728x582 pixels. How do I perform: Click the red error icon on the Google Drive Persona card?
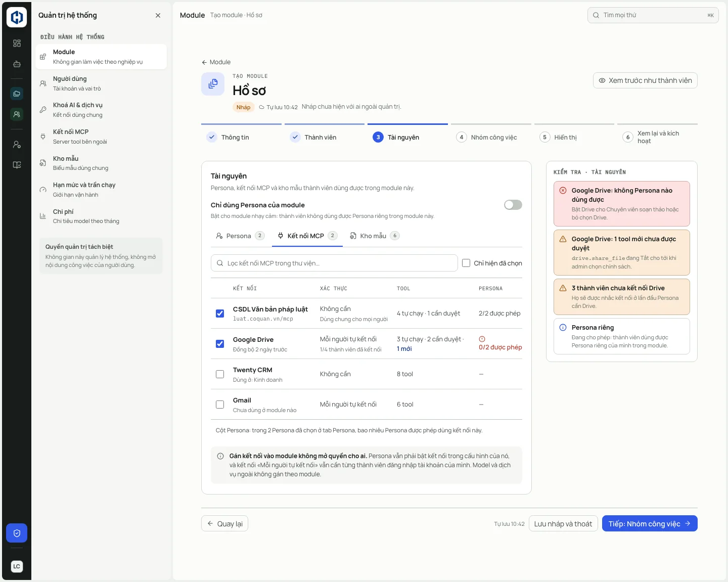(x=563, y=191)
